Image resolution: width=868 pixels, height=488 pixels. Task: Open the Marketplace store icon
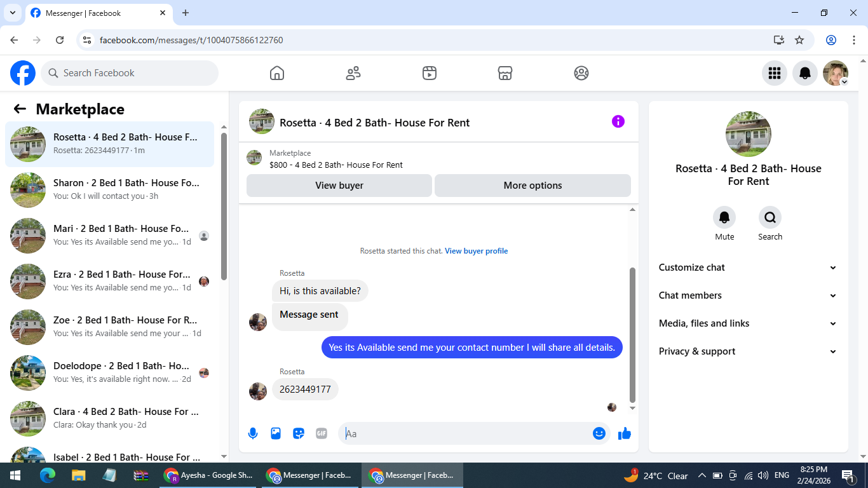tap(505, 73)
